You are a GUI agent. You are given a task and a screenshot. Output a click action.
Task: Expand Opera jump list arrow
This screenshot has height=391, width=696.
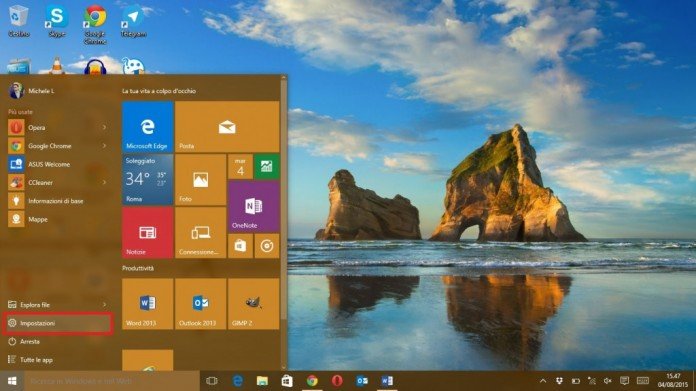click(x=104, y=127)
